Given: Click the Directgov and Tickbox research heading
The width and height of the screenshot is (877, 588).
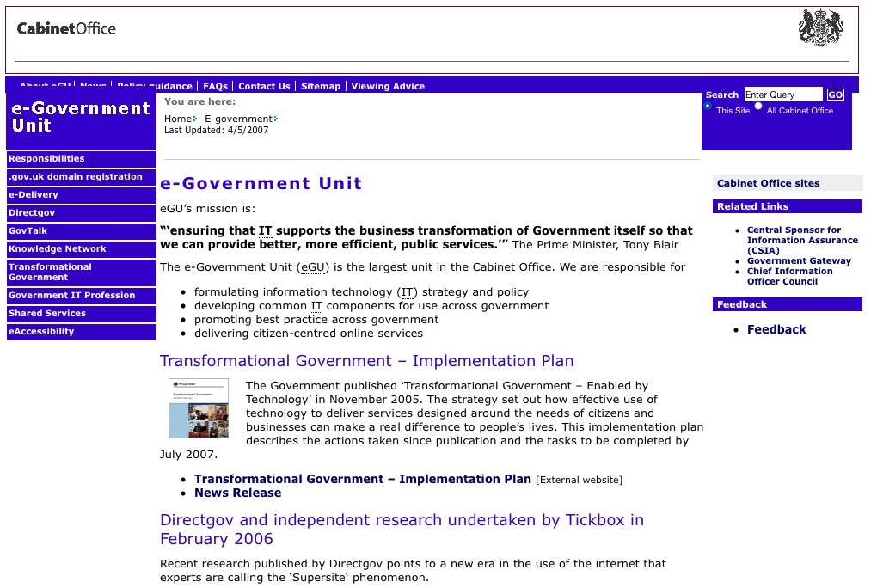Looking at the screenshot, I should (x=402, y=530).
